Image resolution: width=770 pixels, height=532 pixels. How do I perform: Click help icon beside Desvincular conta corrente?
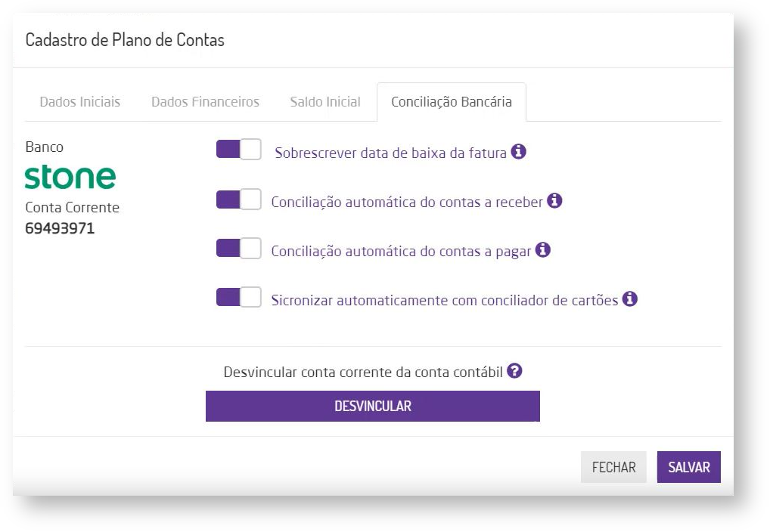(515, 371)
